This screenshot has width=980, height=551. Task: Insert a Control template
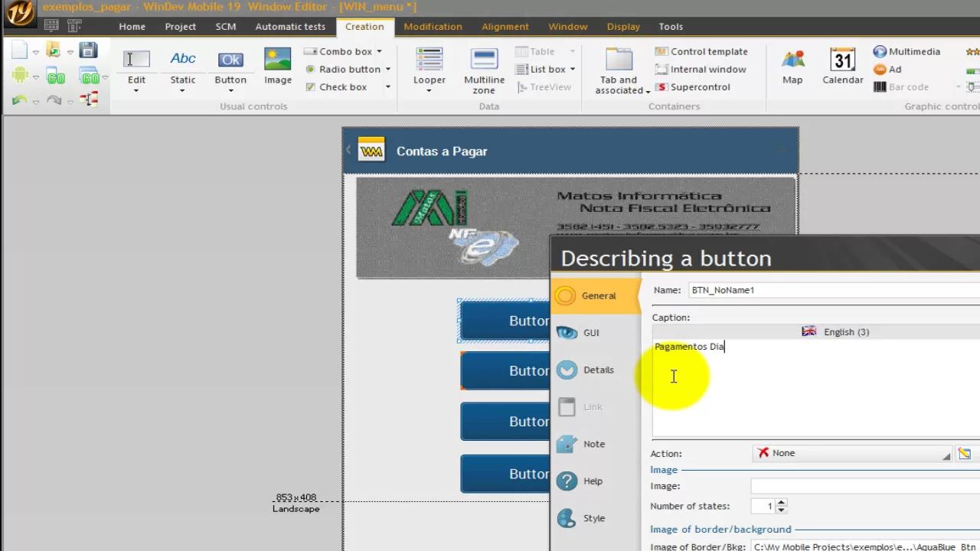click(701, 51)
